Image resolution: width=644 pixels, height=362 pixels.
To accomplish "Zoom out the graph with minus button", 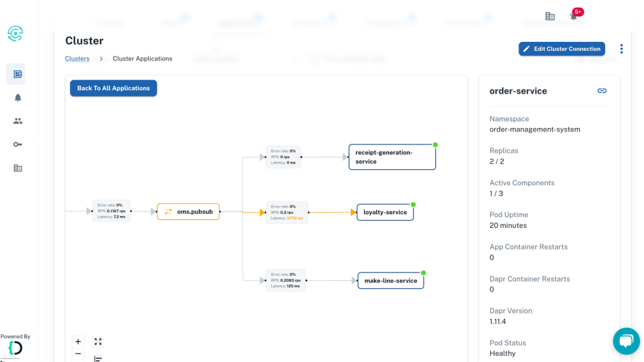I will 78,353.
